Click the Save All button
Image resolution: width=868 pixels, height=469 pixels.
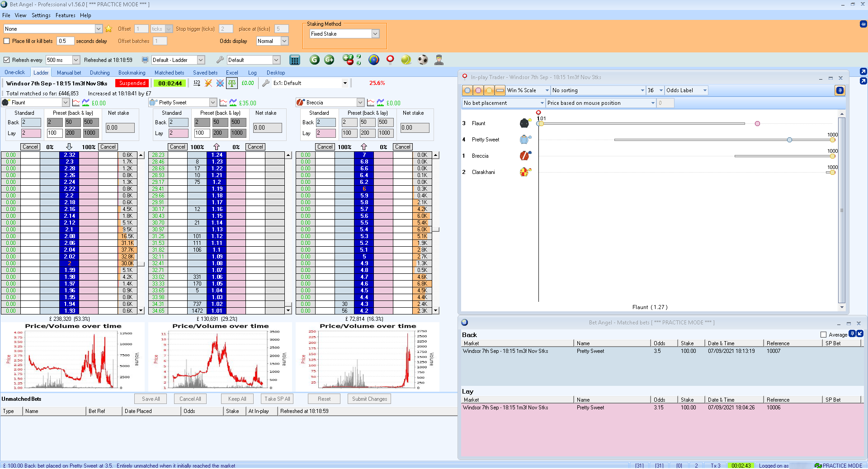[x=151, y=399]
